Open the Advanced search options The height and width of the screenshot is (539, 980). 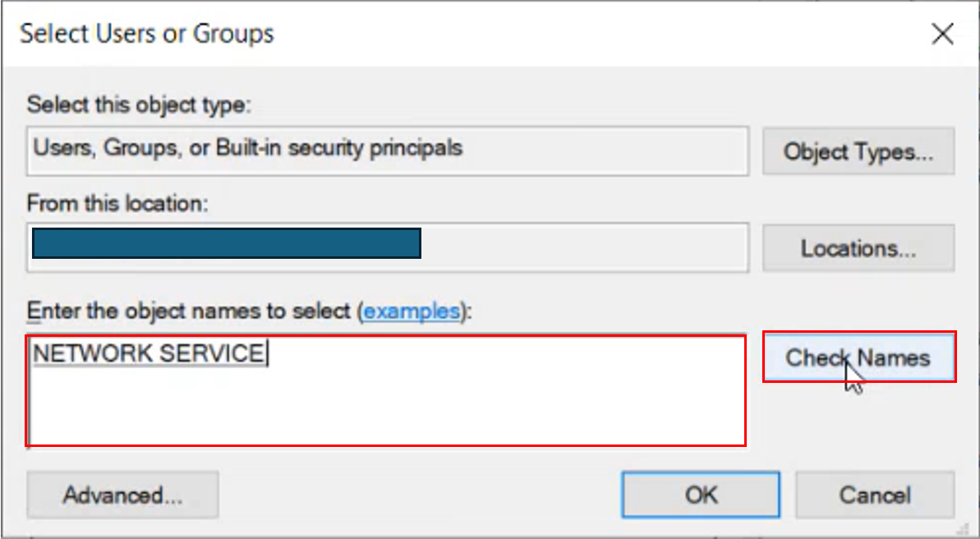tap(122, 495)
